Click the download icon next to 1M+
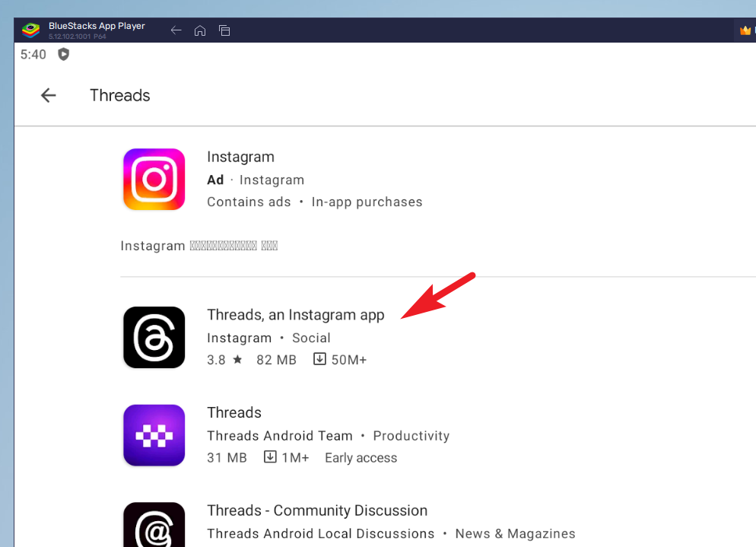Screen dimensions: 756x547 tap(270, 456)
